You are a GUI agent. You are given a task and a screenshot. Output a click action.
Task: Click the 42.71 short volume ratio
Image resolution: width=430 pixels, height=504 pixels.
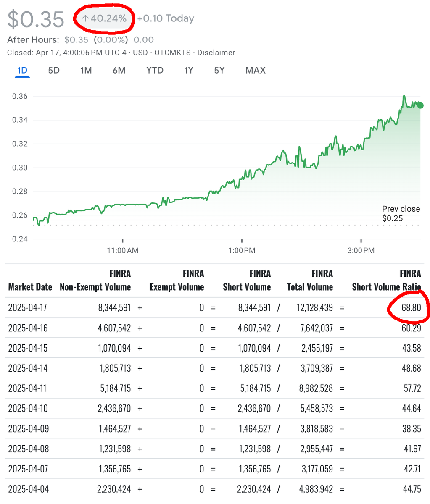click(412, 469)
